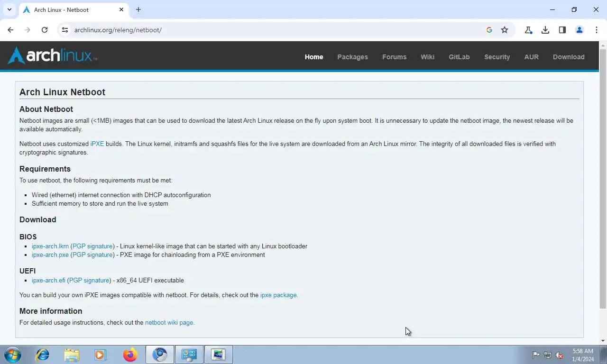Image resolution: width=607 pixels, height=364 pixels.
Task: Open PGP signature for ipxe-arch.pxe
Action: (x=93, y=255)
